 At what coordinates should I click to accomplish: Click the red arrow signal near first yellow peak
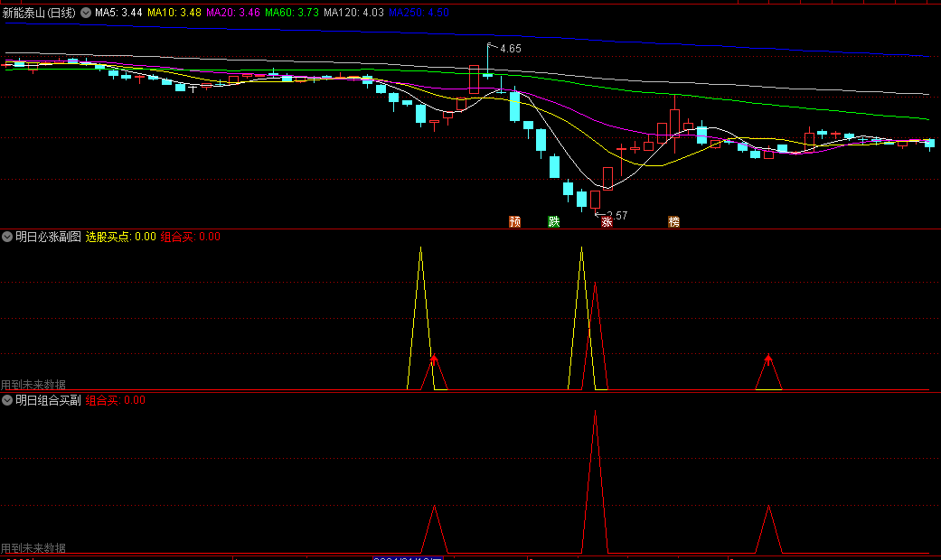[434, 359]
